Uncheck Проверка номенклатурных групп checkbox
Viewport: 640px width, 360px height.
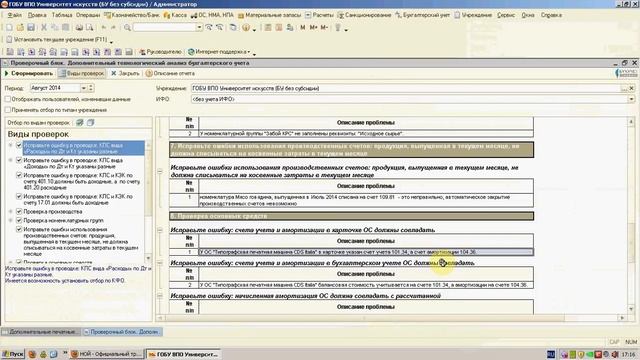tap(19, 220)
